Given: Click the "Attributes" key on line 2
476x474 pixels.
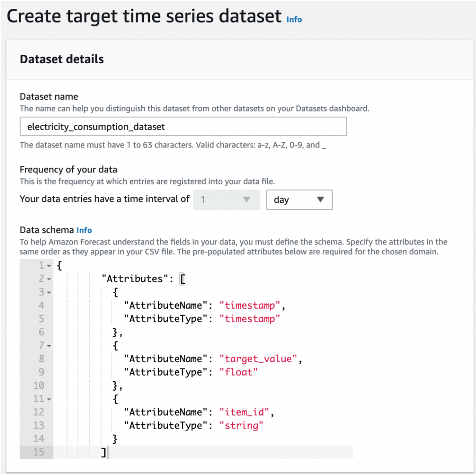Looking at the screenshot, I should point(134,279).
